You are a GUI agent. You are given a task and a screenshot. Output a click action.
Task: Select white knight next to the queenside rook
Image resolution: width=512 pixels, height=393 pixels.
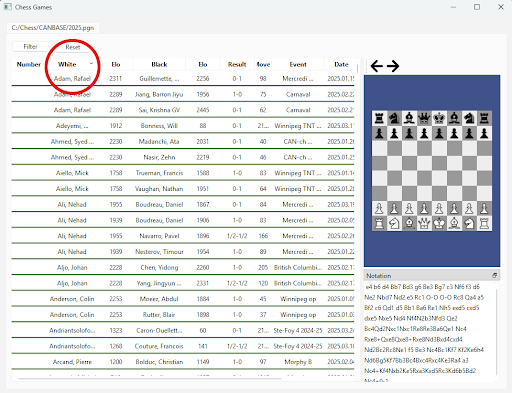coord(394,223)
